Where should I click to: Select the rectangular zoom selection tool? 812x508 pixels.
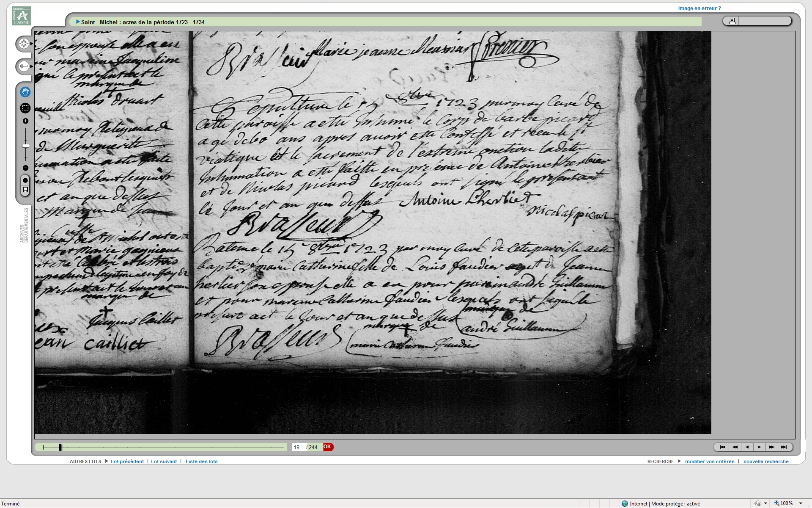(x=25, y=108)
